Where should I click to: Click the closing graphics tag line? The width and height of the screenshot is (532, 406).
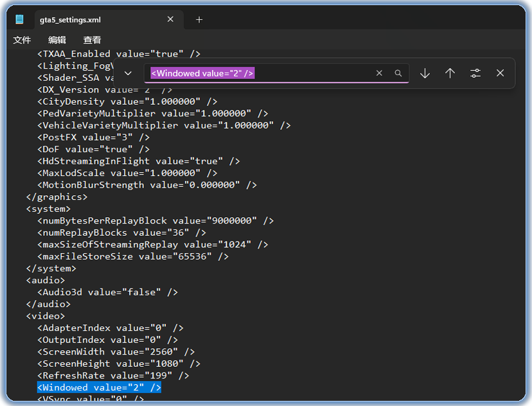click(57, 197)
